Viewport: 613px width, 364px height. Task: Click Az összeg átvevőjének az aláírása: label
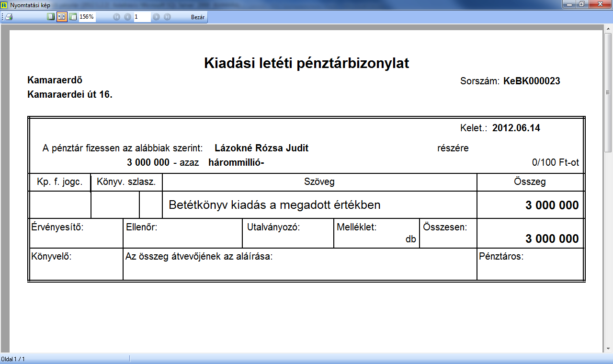[x=199, y=256]
